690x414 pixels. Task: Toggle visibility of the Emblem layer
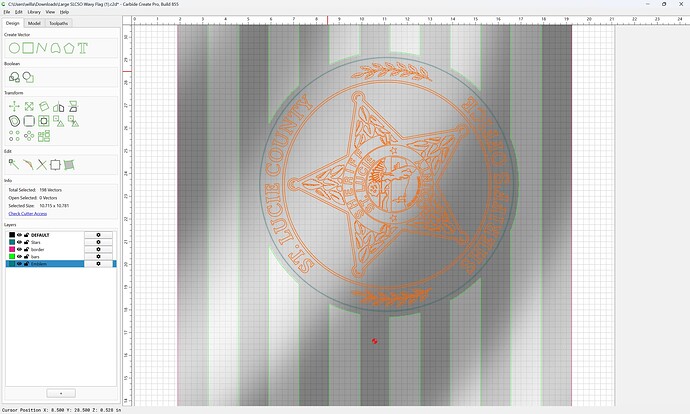[19, 264]
